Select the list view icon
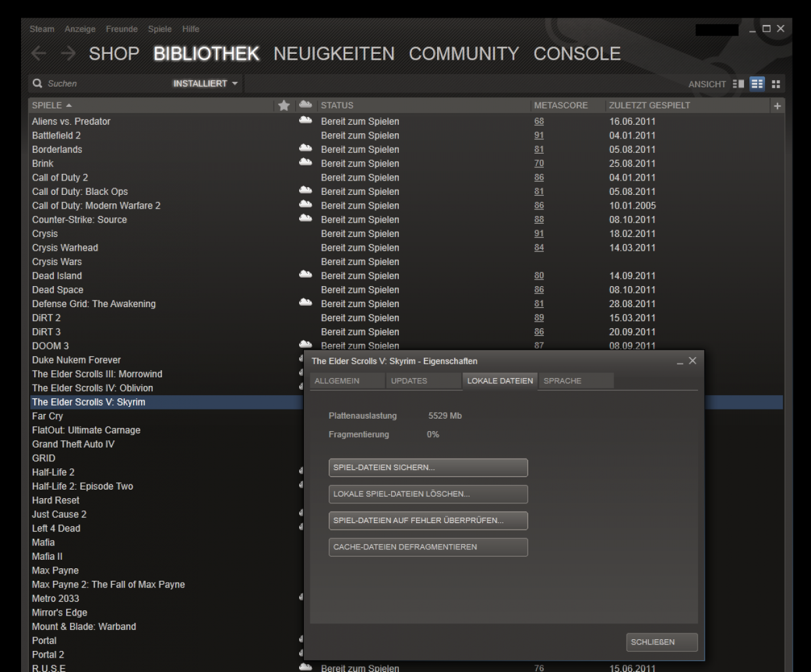 (x=757, y=84)
